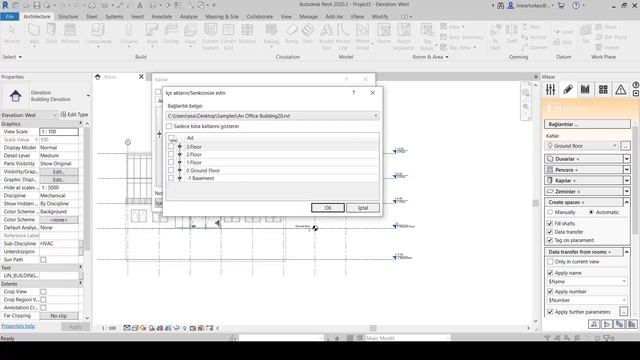Open the liNear settings sliders tab icon

click(551, 89)
